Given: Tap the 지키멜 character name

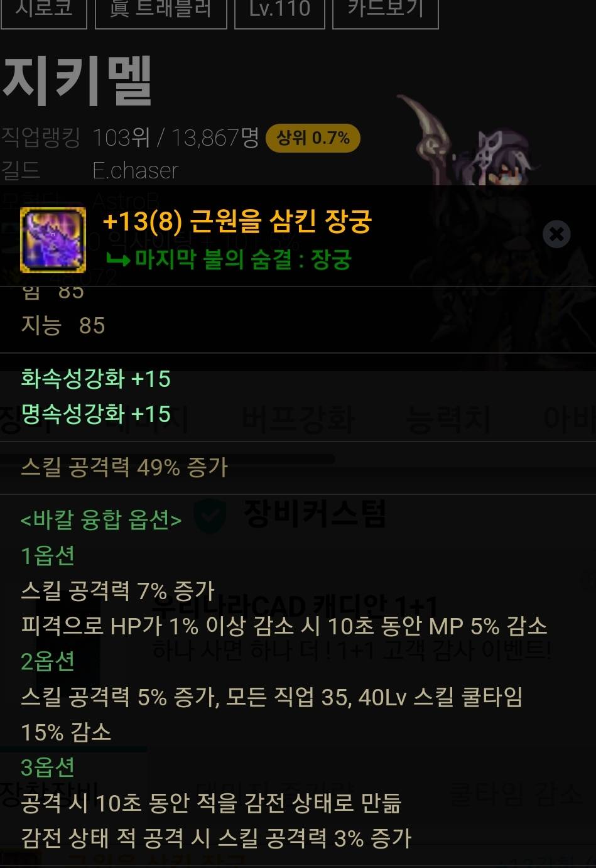Looking at the screenshot, I should [78, 82].
